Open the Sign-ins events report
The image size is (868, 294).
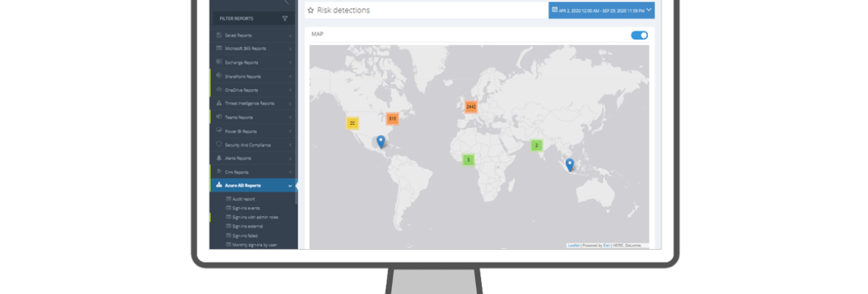click(x=246, y=208)
